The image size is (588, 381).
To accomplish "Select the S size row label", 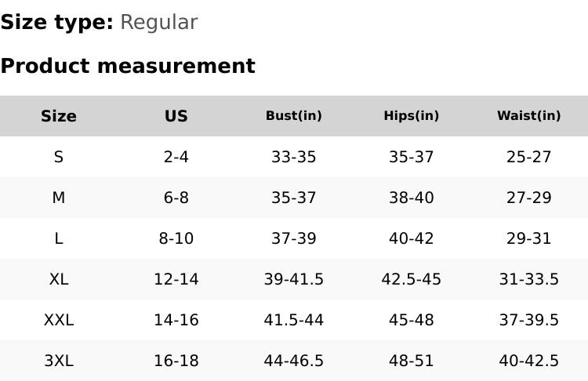I will pyautogui.click(x=59, y=157).
